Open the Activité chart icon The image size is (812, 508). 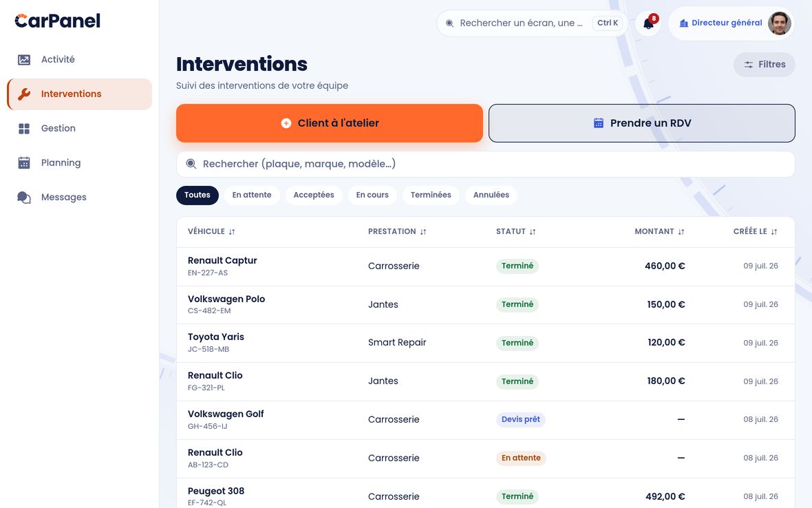pyautogui.click(x=24, y=60)
